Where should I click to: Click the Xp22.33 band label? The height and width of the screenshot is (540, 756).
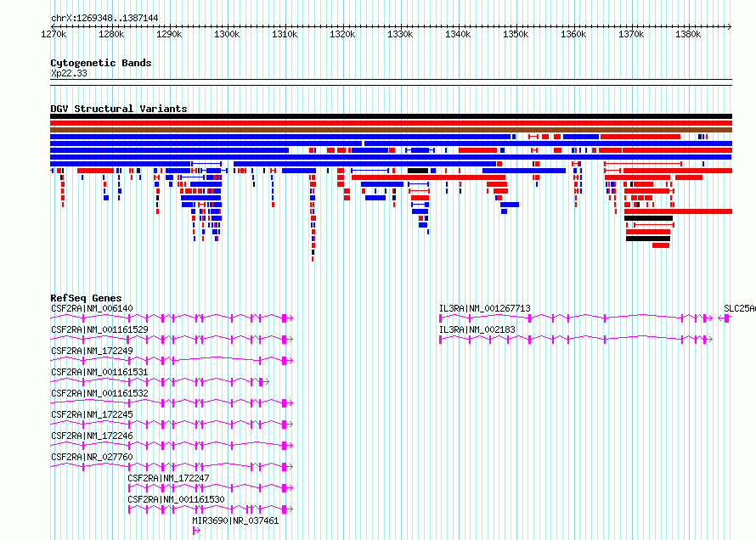point(69,73)
